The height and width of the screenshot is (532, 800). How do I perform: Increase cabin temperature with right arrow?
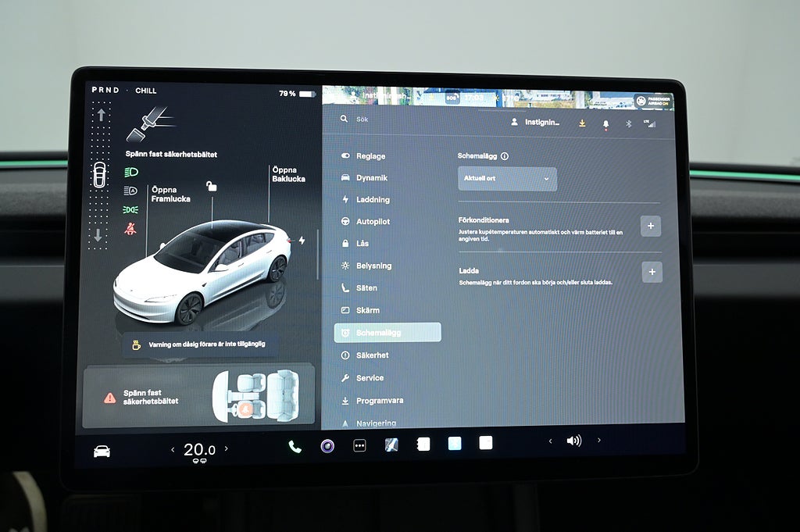point(227,449)
